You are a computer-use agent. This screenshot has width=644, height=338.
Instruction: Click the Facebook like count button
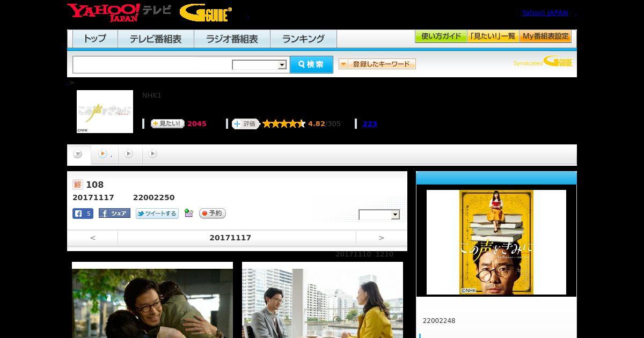click(83, 214)
